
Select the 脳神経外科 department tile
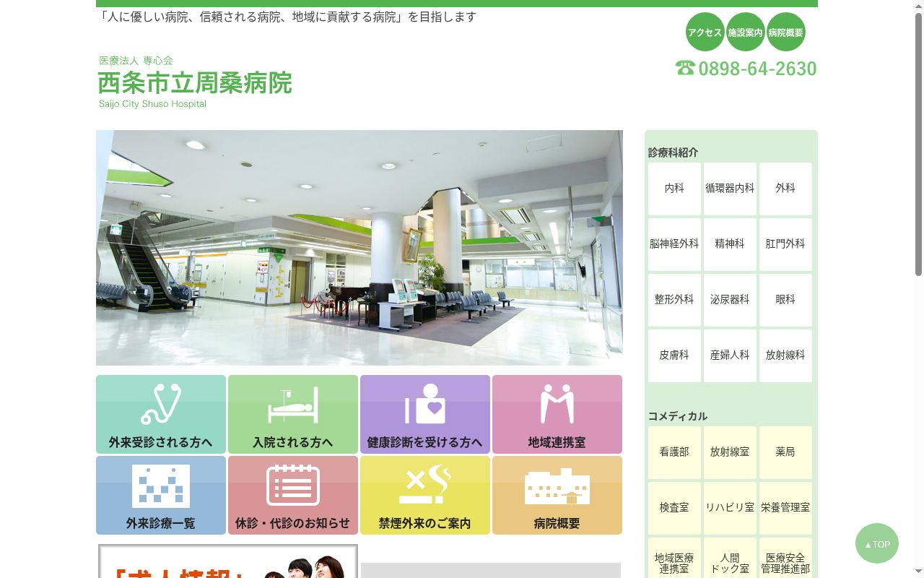pos(674,244)
